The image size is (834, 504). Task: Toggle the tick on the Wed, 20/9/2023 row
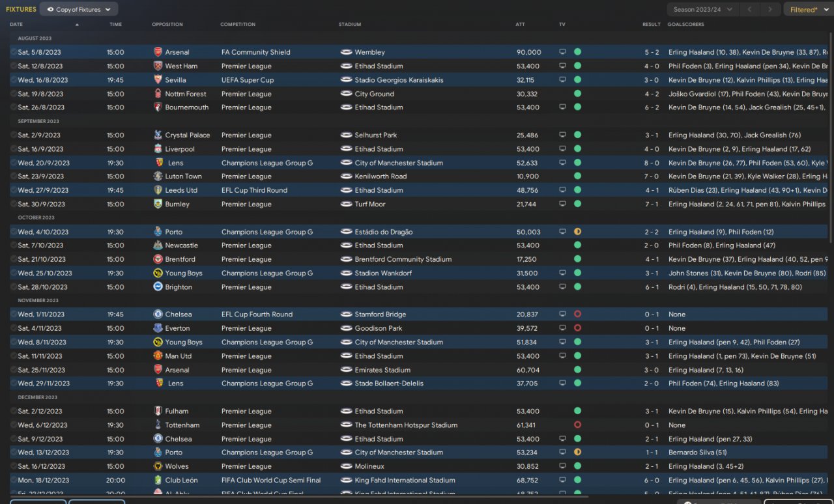(x=14, y=163)
